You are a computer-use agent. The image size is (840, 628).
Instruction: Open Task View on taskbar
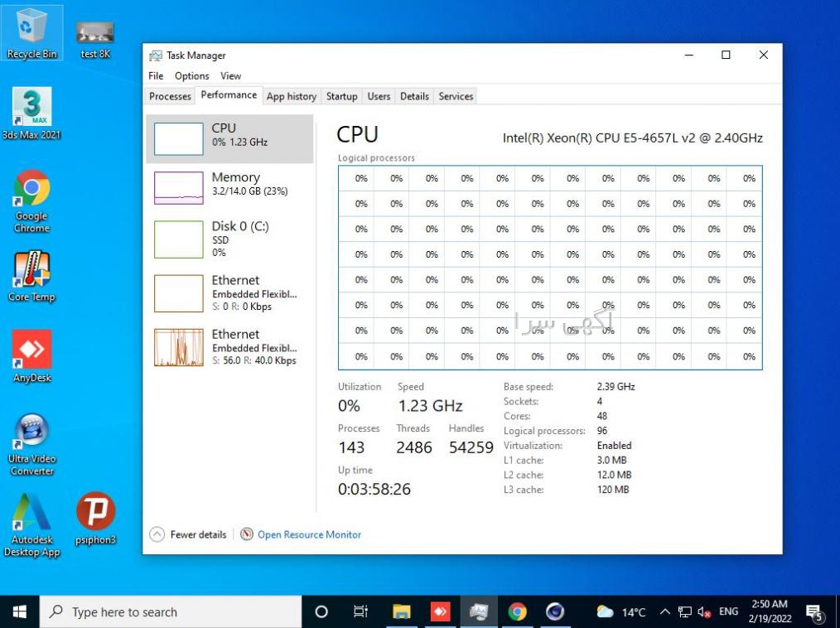(360, 611)
